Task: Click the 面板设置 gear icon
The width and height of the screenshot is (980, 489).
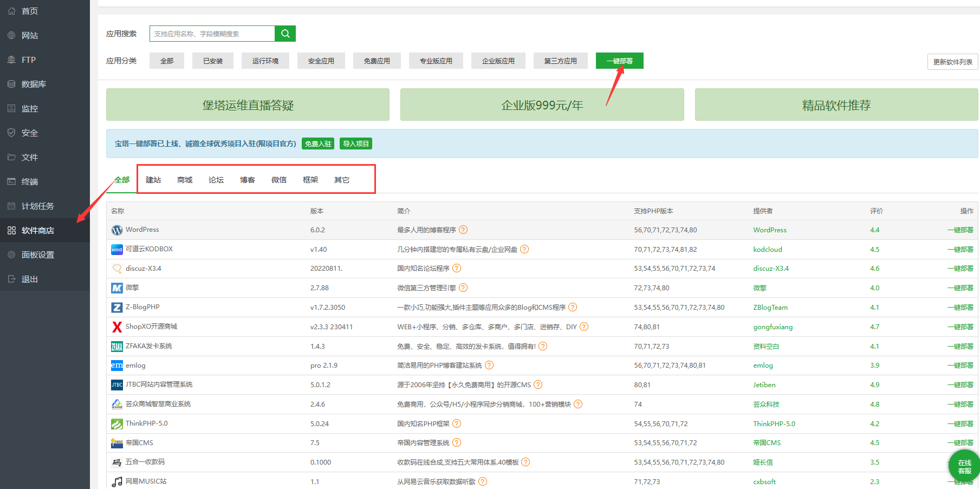Action: (11, 255)
